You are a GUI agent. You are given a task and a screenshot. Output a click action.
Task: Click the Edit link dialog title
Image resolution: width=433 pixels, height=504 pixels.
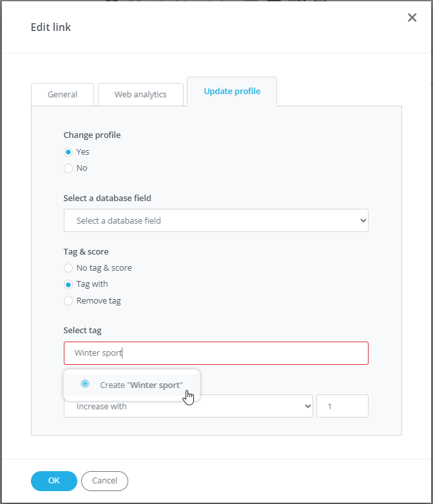pyautogui.click(x=51, y=27)
